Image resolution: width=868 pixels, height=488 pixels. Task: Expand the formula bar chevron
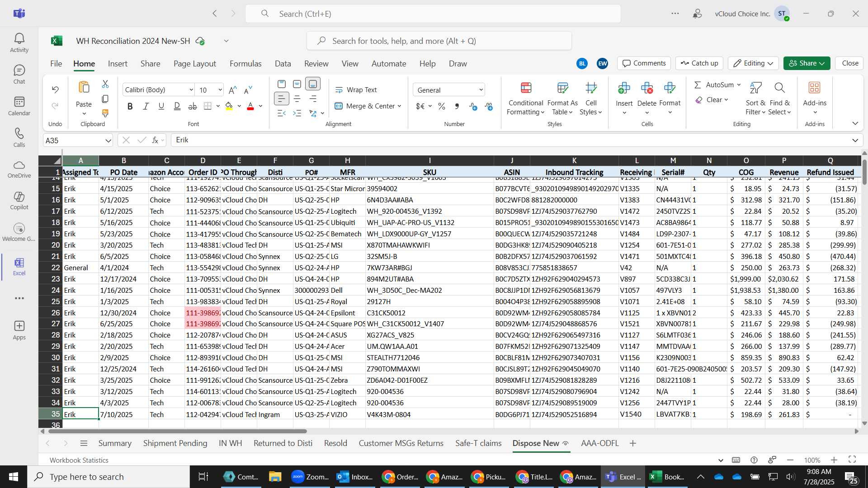click(x=855, y=141)
